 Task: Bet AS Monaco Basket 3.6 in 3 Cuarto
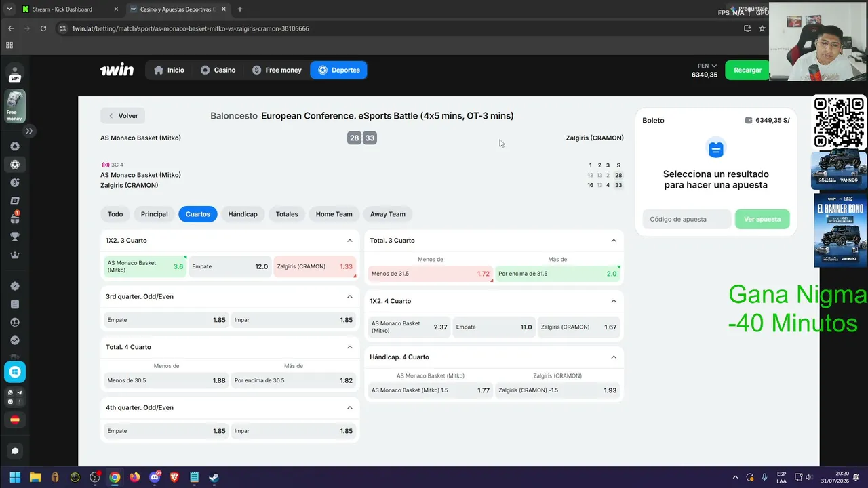(145, 266)
